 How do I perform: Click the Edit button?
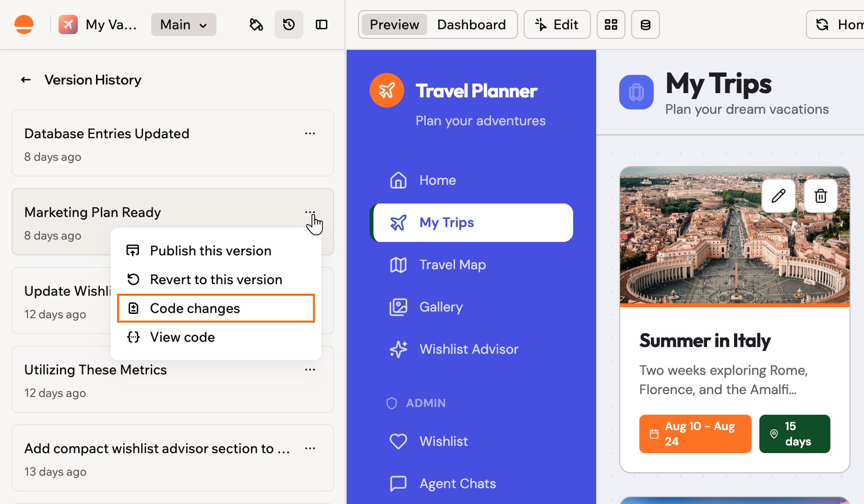(557, 24)
